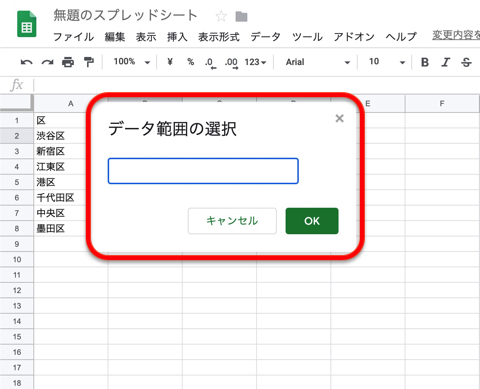This screenshot has height=389, width=480.
Task: Select column F header
Action: [x=442, y=104]
